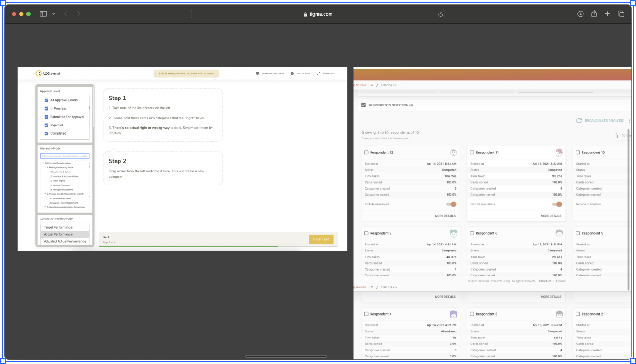Open MORE DETAILS for Respondent 9
This screenshot has height=364, width=636.
[x=445, y=297]
